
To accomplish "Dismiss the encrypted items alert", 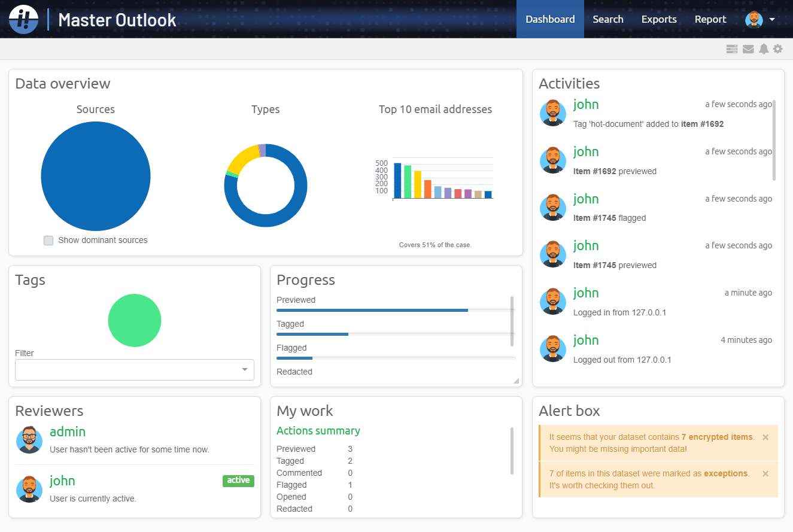I will (x=765, y=437).
